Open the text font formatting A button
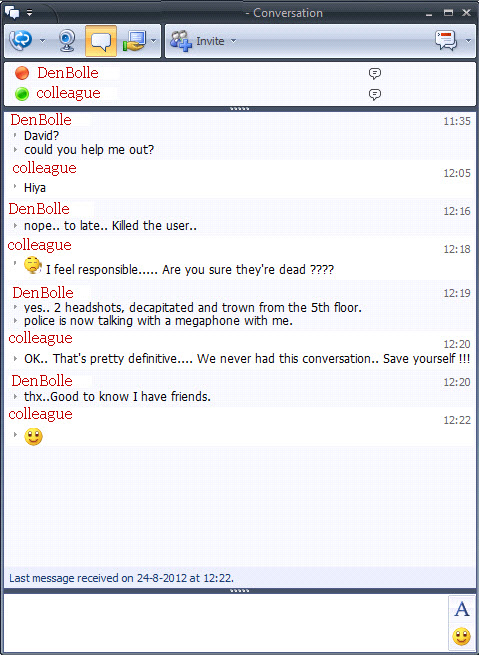This screenshot has width=479, height=655. 461,609
